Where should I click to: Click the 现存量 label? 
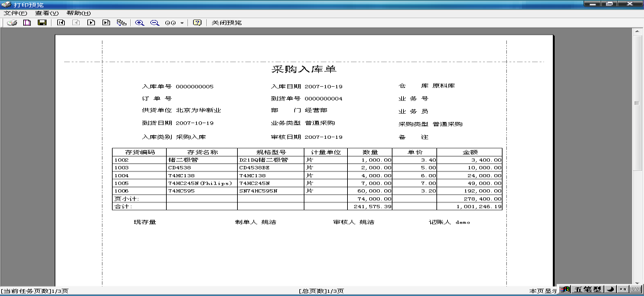(145, 222)
